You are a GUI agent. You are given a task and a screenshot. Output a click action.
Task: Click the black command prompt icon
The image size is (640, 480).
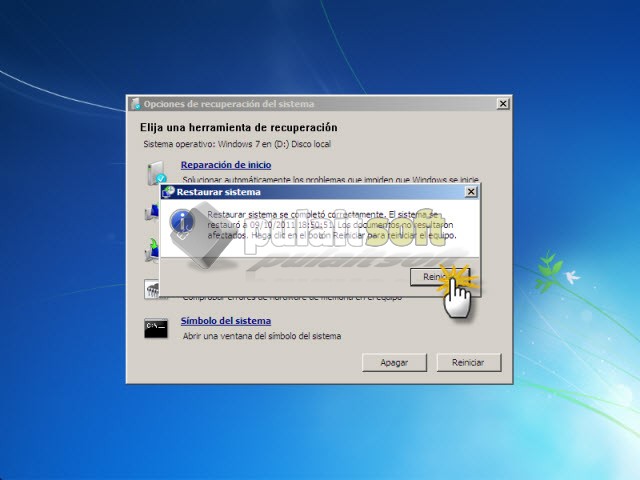[155, 327]
